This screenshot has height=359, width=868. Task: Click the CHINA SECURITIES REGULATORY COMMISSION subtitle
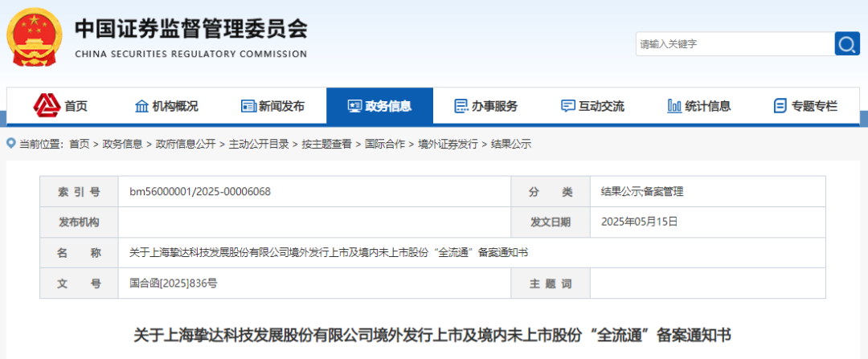[x=190, y=54]
